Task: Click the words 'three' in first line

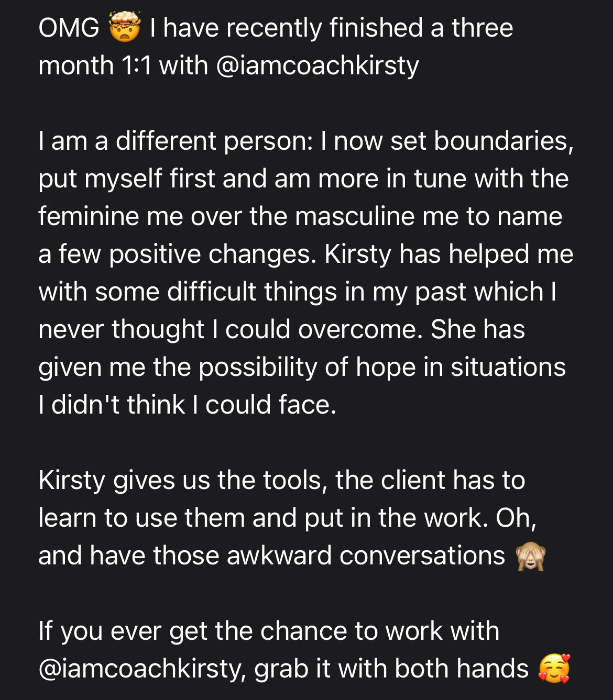Action: (x=482, y=28)
